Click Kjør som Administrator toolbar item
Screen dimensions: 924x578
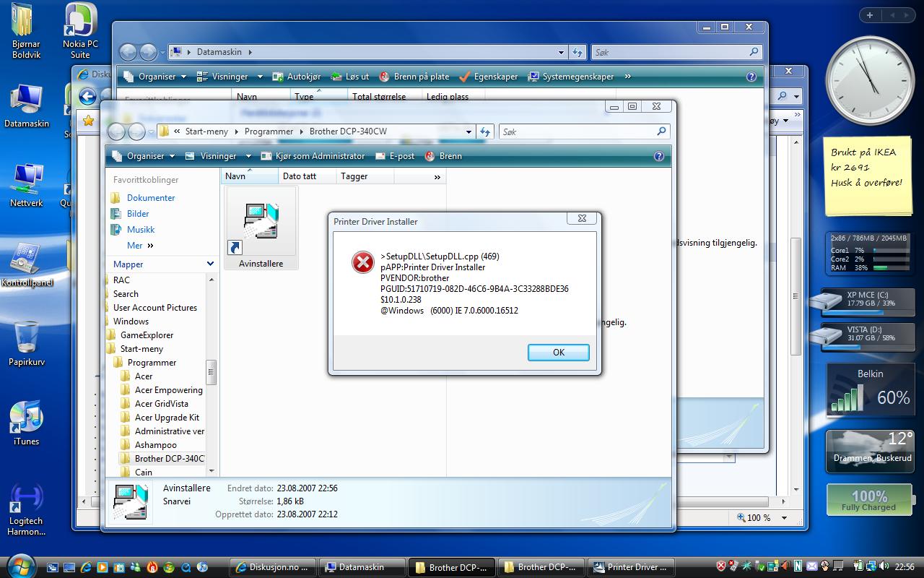coord(313,156)
